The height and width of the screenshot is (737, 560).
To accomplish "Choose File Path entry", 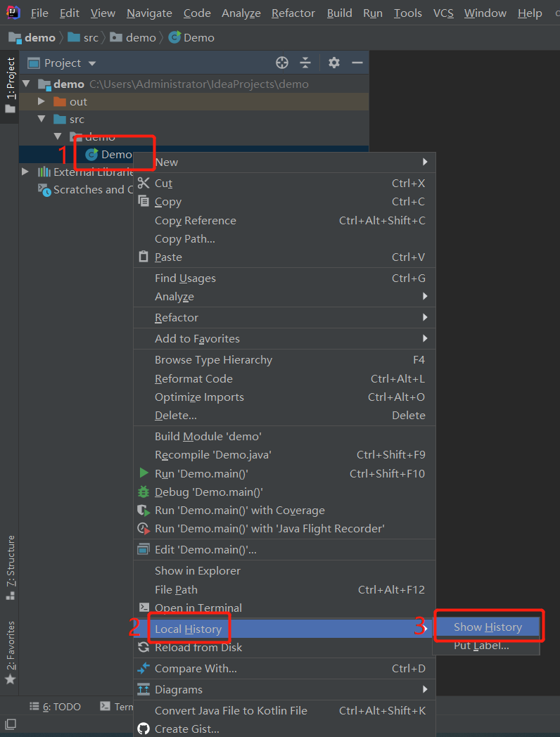I will click(284, 589).
